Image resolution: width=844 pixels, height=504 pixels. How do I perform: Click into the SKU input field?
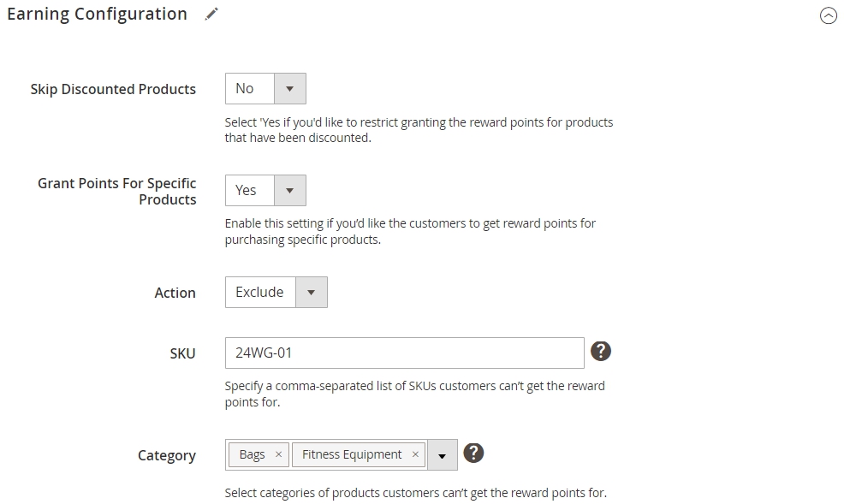(404, 353)
